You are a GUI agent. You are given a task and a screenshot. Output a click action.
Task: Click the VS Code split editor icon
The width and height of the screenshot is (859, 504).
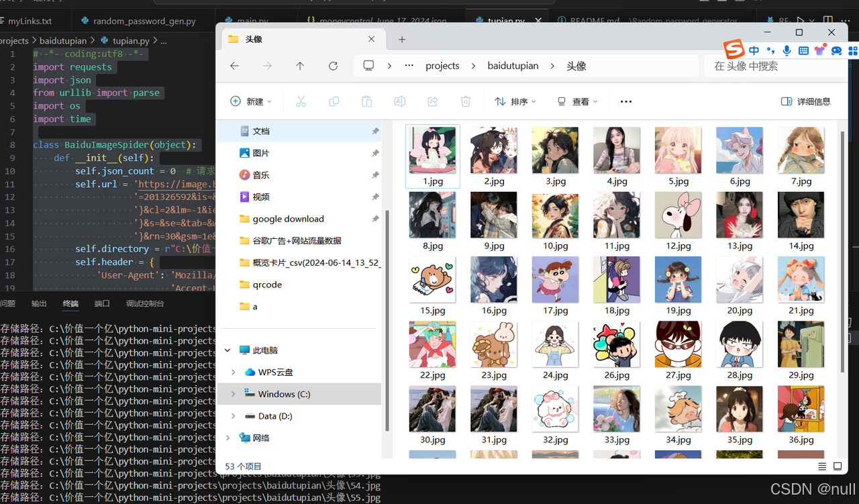pos(827,21)
